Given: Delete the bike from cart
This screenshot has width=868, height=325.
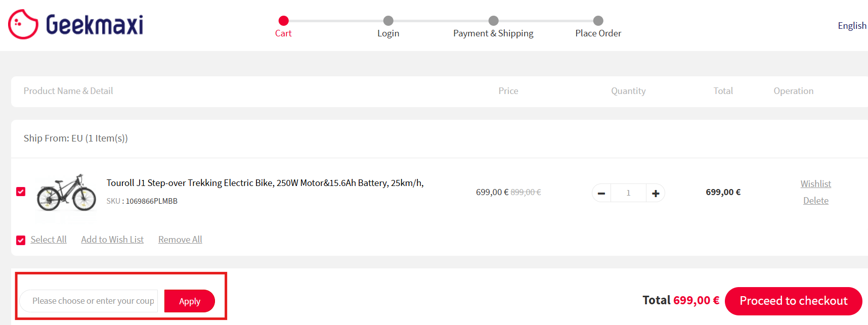Looking at the screenshot, I should click(815, 201).
